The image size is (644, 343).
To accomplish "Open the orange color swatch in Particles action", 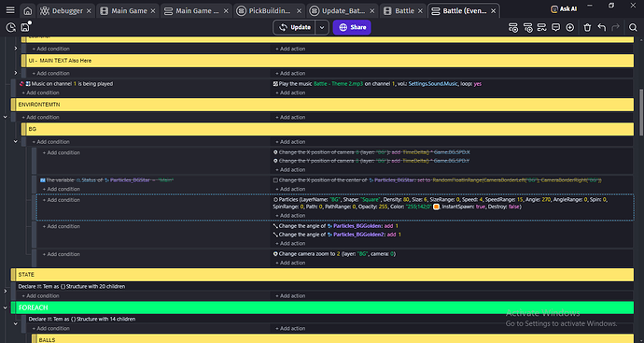I will 436,207.
